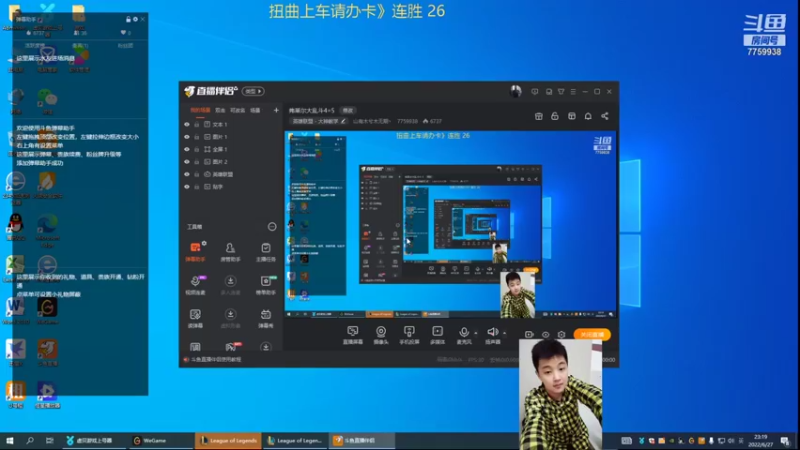Select the first orange-highlighted scene tab
This screenshot has width=800, height=450.
tap(200, 110)
